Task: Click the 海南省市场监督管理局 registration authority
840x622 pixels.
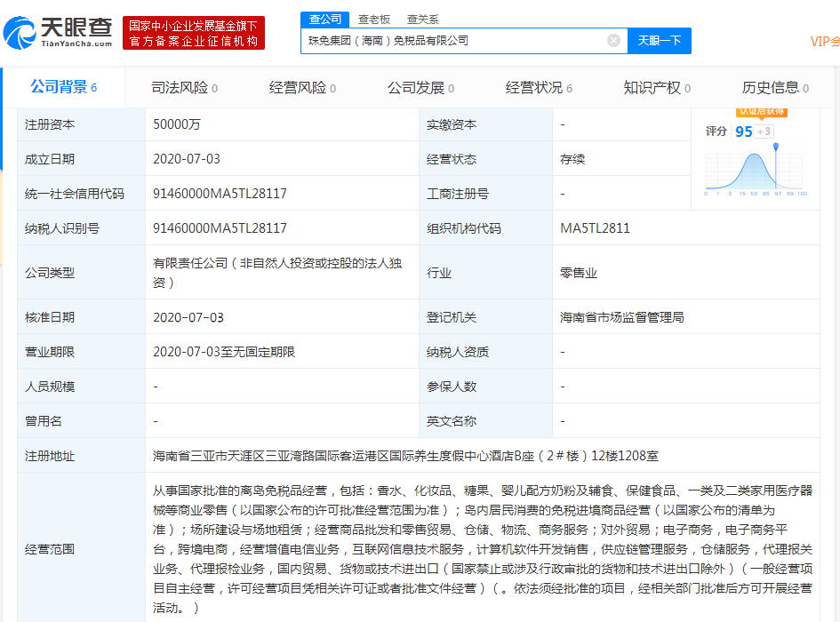Action: [621, 317]
